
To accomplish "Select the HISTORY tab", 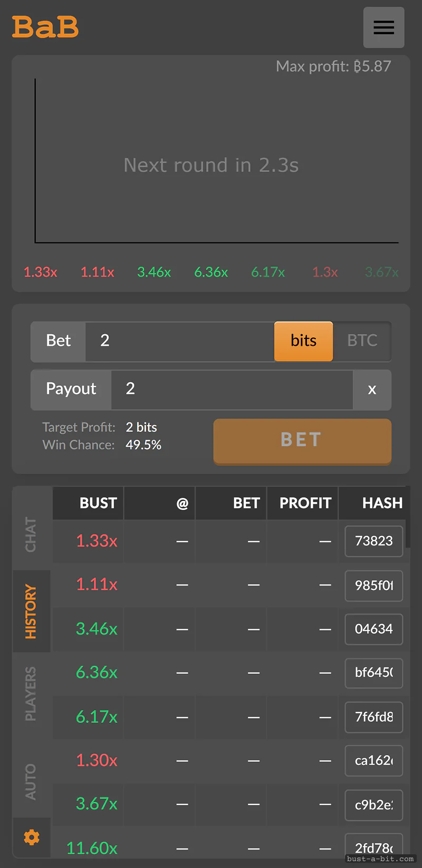I will pos(32,611).
